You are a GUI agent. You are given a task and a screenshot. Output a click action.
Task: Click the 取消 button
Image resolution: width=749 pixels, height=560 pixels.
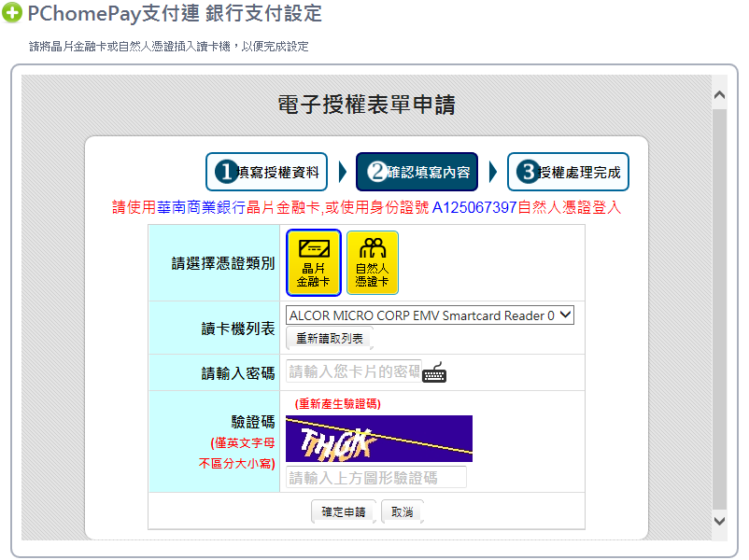tap(403, 512)
